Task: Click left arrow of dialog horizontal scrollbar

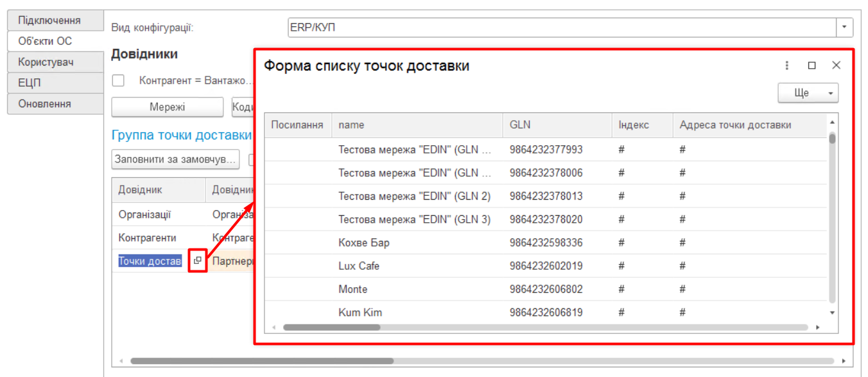Action: click(274, 328)
